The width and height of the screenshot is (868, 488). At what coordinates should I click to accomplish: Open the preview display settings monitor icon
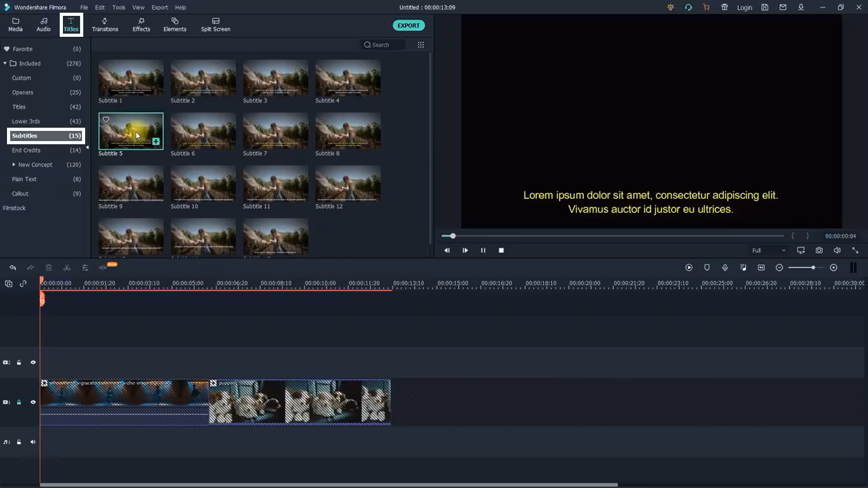pyautogui.click(x=801, y=250)
